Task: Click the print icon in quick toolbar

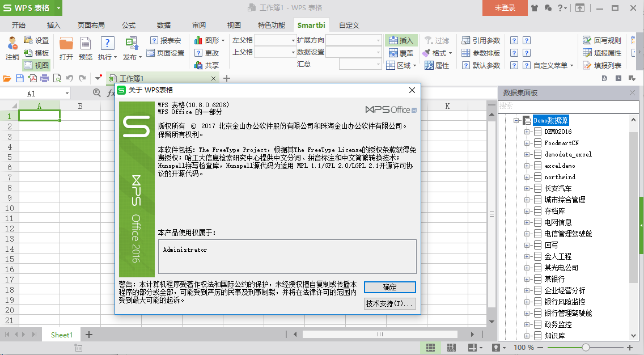Action: coord(45,78)
